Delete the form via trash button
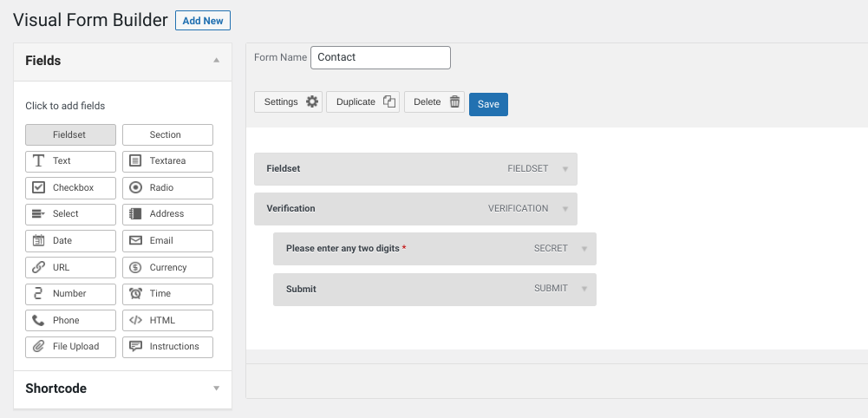868x418 pixels. (434, 101)
